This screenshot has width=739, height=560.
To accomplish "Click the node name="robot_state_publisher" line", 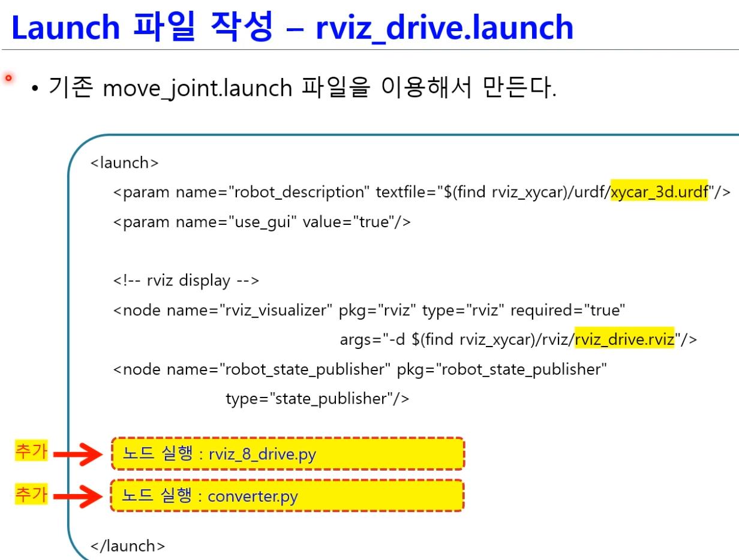I will [360, 369].
